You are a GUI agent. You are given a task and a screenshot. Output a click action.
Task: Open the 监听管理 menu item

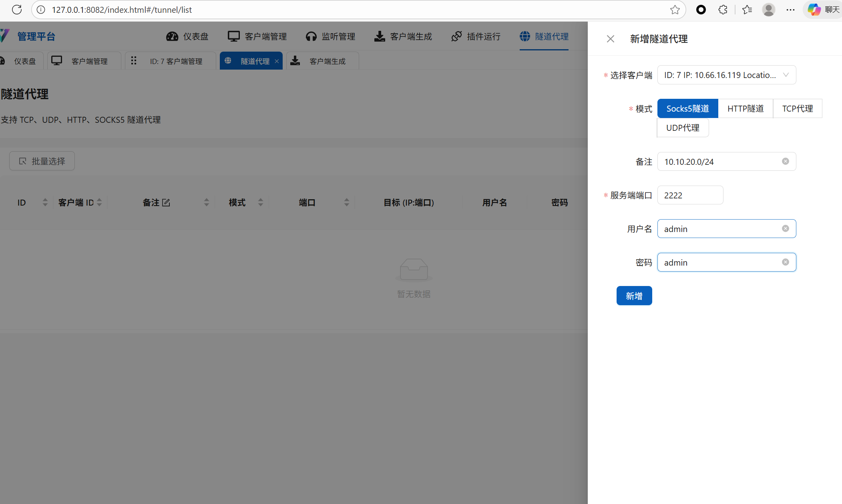(331, 36)
